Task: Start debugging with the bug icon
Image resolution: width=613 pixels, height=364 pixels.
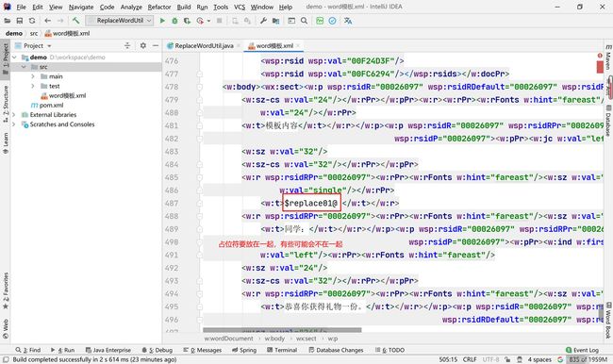Action: pyautogui.click(x=174, y=21)
